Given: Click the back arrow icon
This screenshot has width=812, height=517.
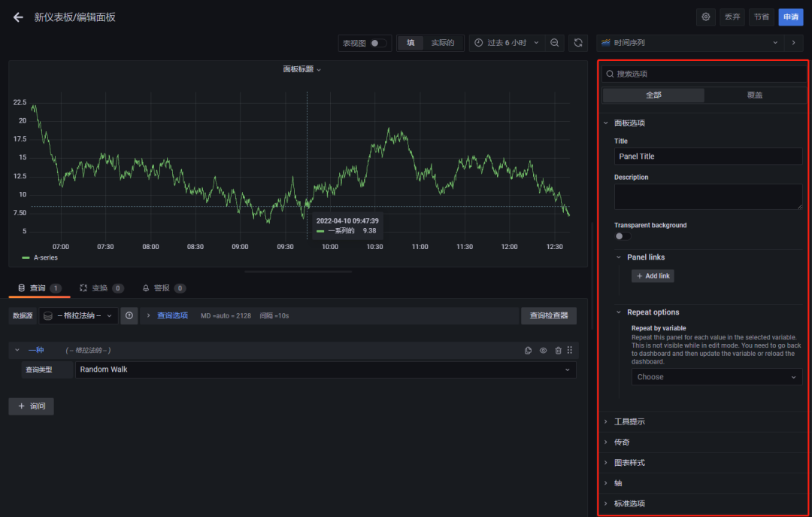Looking at the screenshot, I should 18,17.
